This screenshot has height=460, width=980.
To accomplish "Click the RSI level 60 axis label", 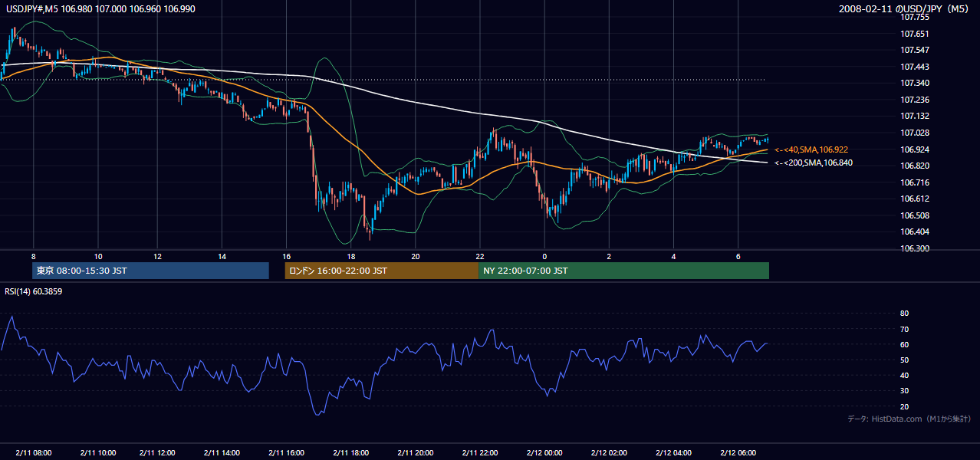I will [904, 344].
